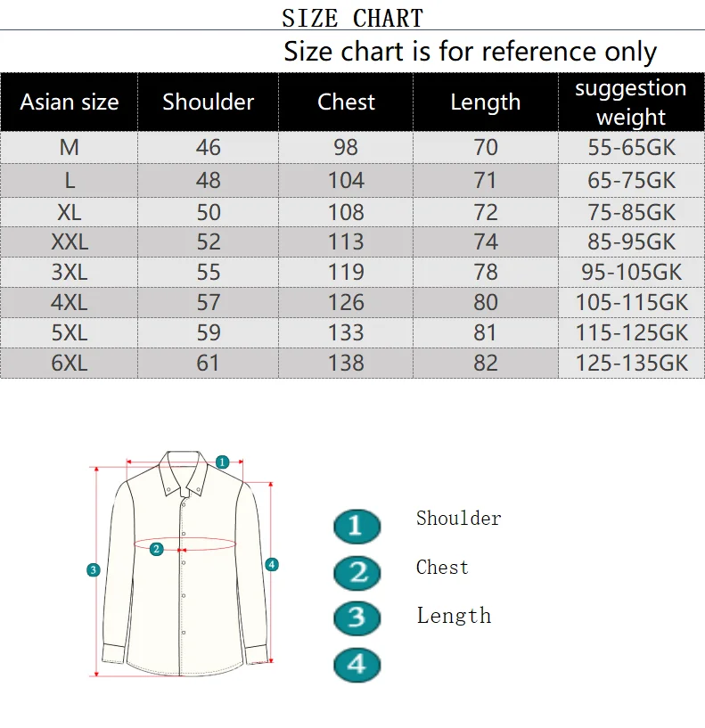Click the Shoulder column header

click(208, 102)
